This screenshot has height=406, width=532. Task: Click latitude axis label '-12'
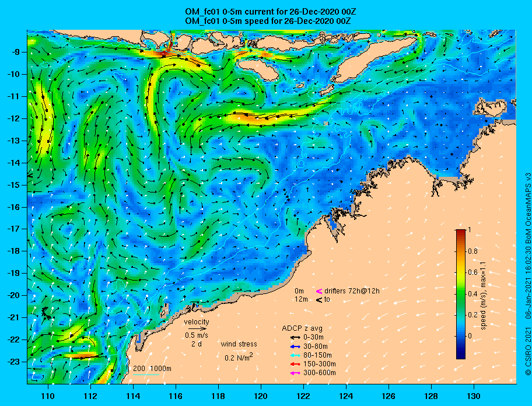[13, 119]
